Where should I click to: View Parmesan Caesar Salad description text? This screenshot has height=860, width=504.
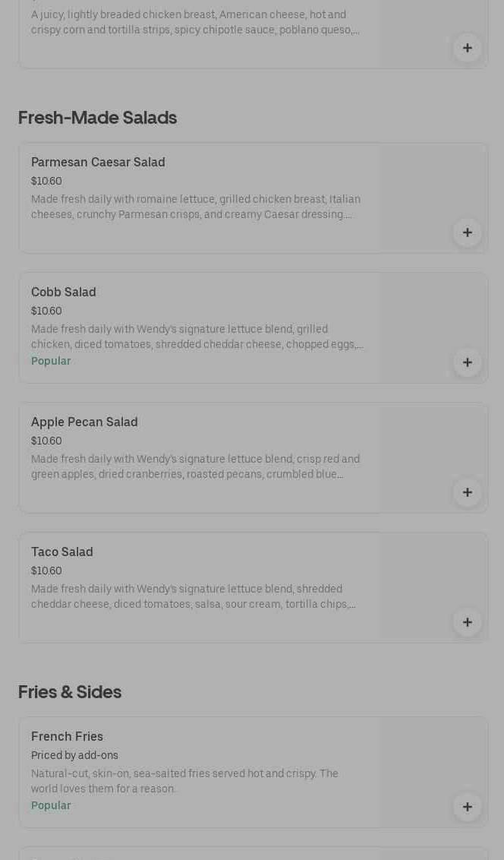[196, 207]
